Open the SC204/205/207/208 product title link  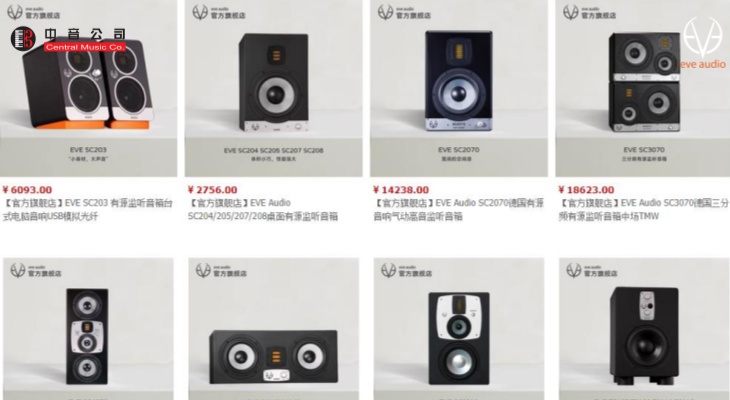(263, 210)
